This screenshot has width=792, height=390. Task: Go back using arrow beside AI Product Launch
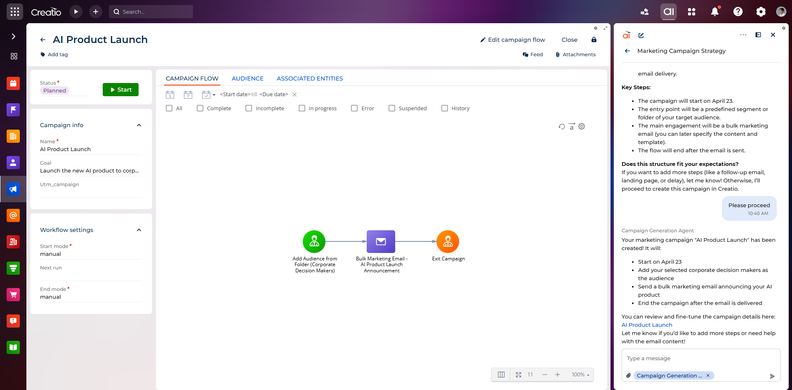(43, 40)
